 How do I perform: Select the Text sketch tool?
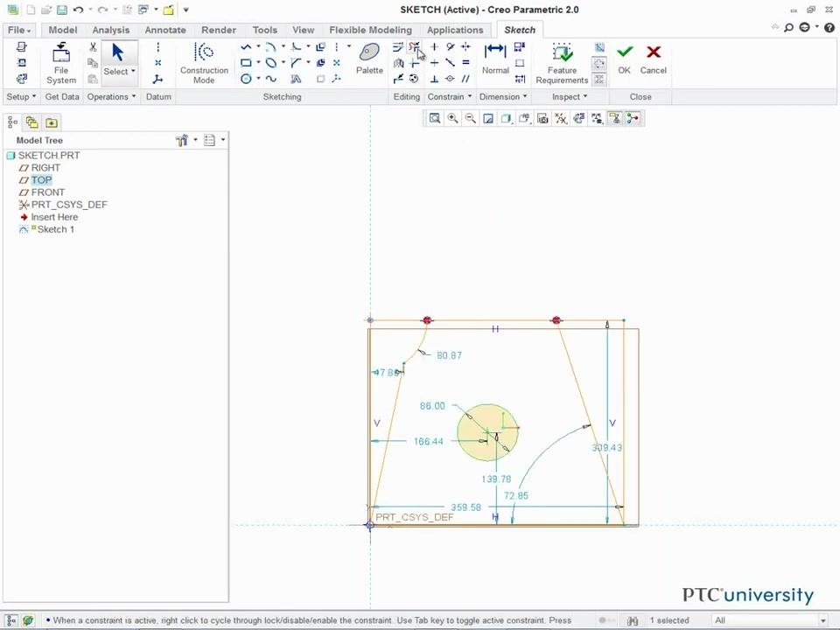tap(296, 80)
